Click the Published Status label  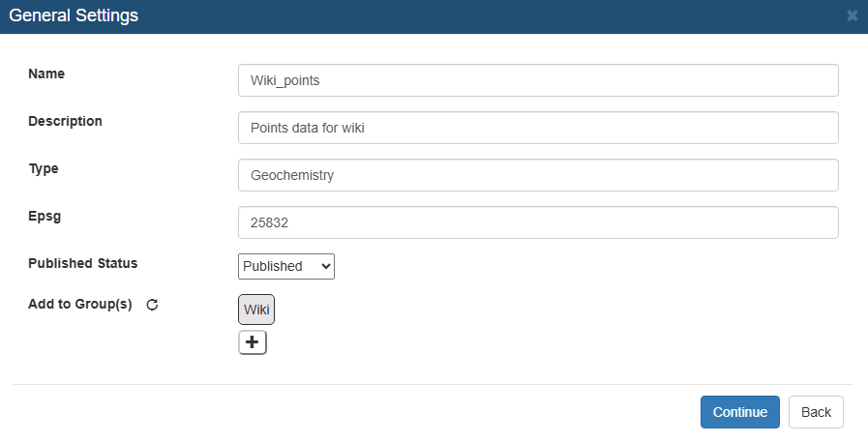click(x=83, y=263)
